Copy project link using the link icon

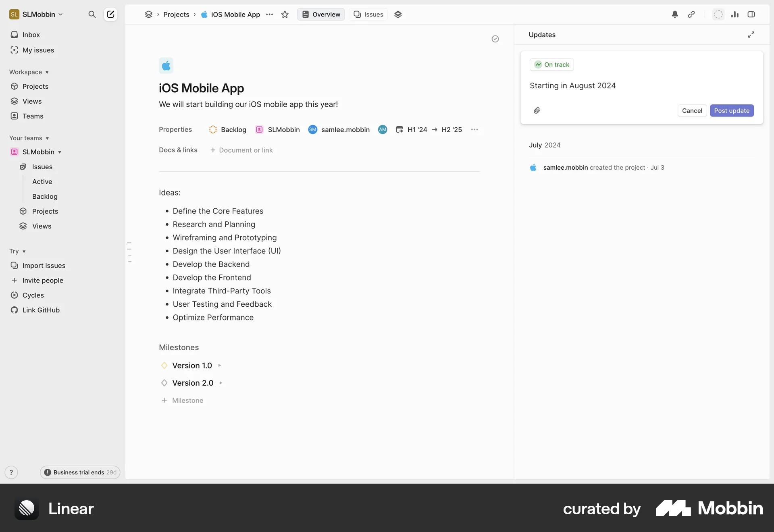[x=691, y=14]
